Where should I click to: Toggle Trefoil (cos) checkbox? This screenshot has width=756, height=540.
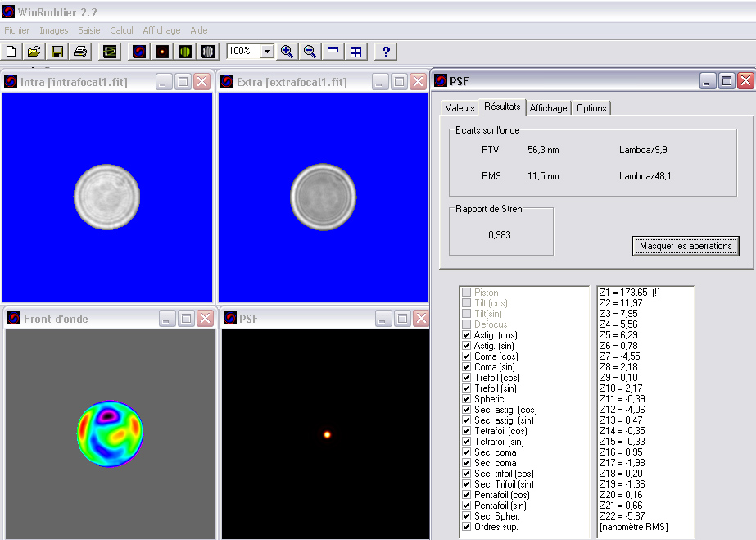point(466,377)
